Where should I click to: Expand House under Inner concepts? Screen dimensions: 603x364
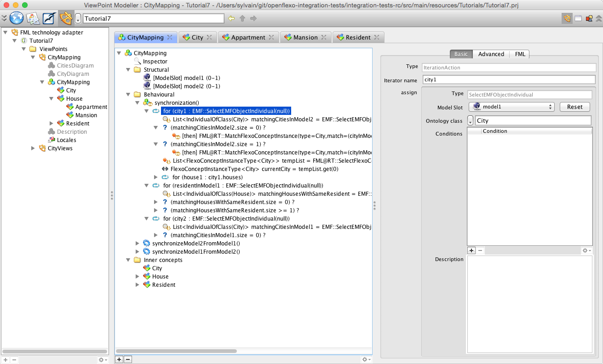[137, 276]
